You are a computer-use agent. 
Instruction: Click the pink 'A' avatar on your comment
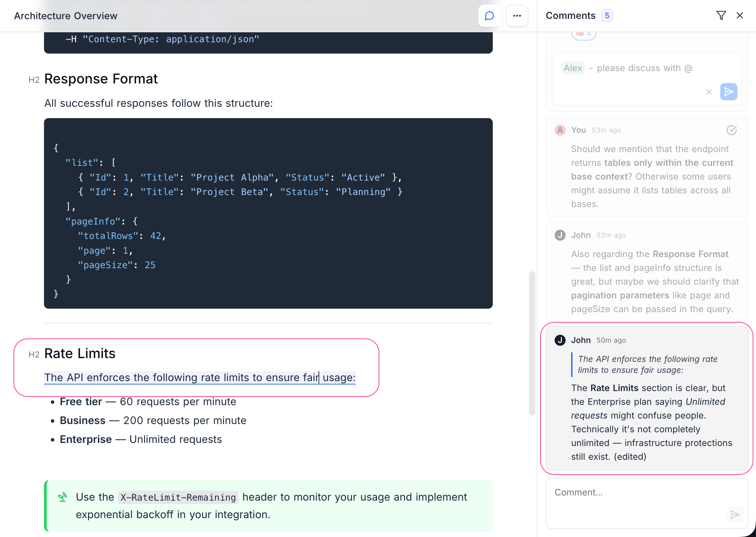coord(559,130)
